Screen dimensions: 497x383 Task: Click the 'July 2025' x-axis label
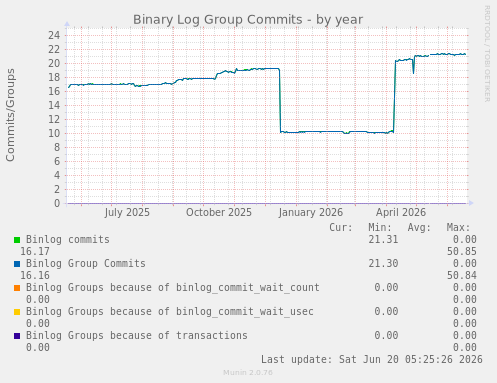coord(127,212)
